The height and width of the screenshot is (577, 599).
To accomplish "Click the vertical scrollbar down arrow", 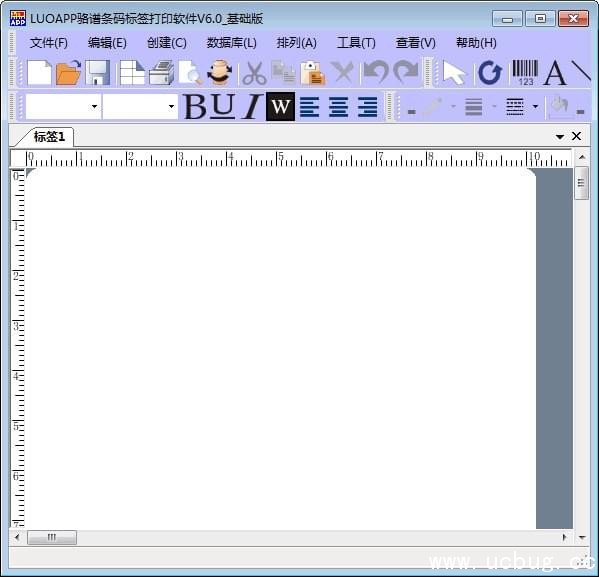I will (x=582, y=538).
